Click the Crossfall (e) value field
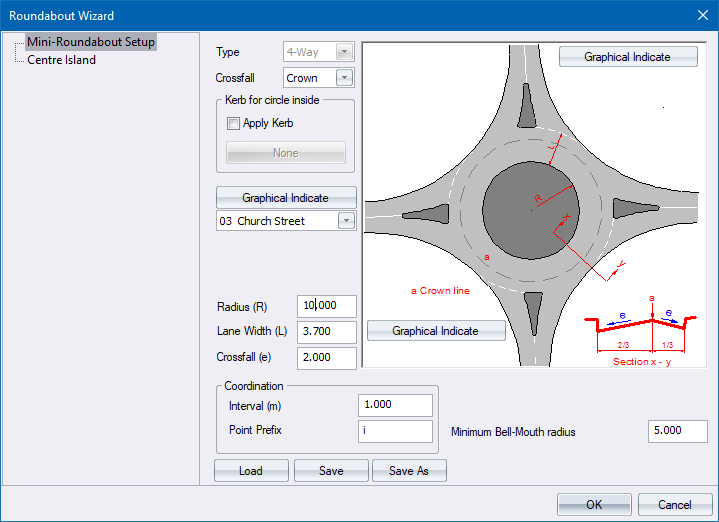719x522 pixels. tap(326, 358)
